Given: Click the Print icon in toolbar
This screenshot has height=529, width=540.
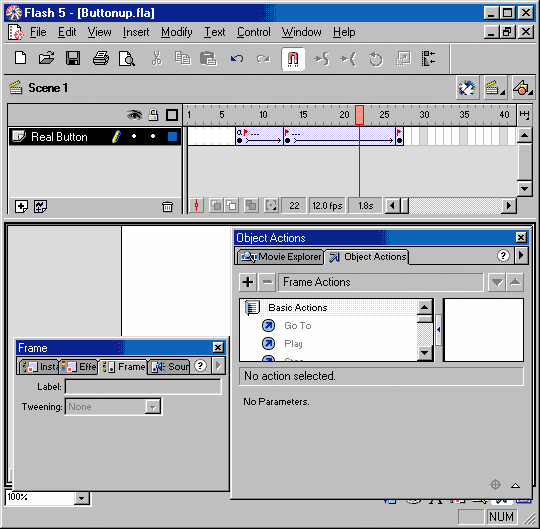Looking at the screenshot, I should click(101, 59).
